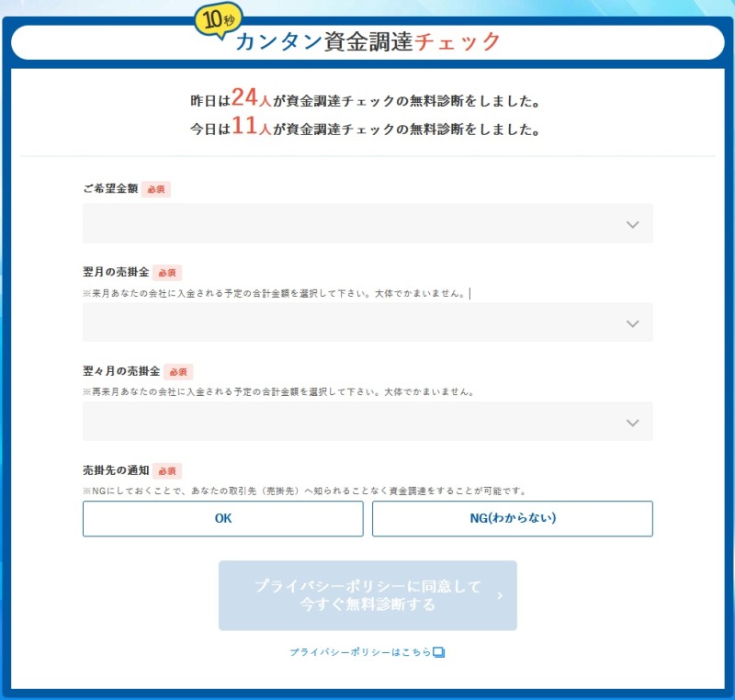Expand the 翌々月の売掛金 chevron arrow
The width and height of the screenshot is (735, 700).
click(x=632, y=423)
